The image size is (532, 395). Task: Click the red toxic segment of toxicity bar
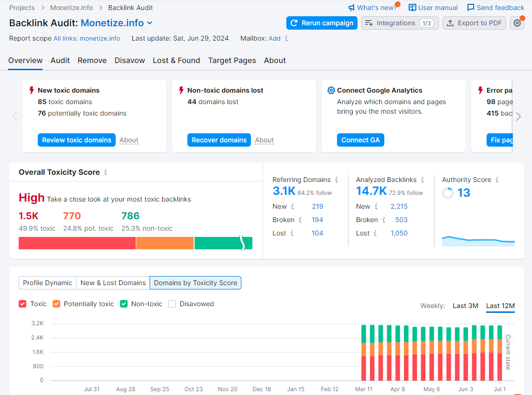pos(77,243)
